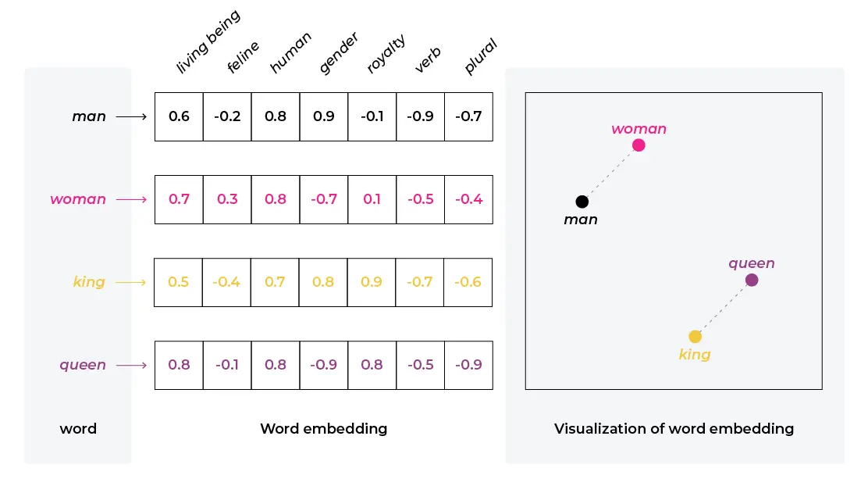
Task: Click the arrow next to man
Action: coord(131,117)
